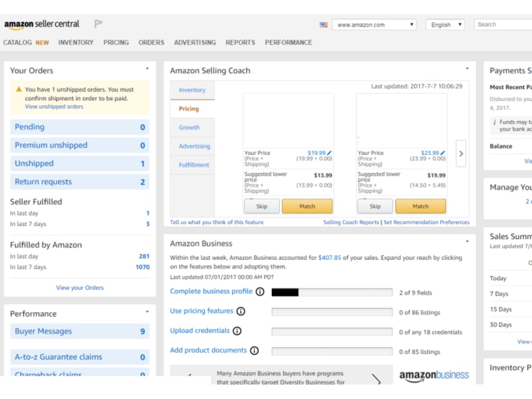The width and height of the screenshot is (532, 399).
Task: Open Selling Coach Reports link
Action: point(351,222)
